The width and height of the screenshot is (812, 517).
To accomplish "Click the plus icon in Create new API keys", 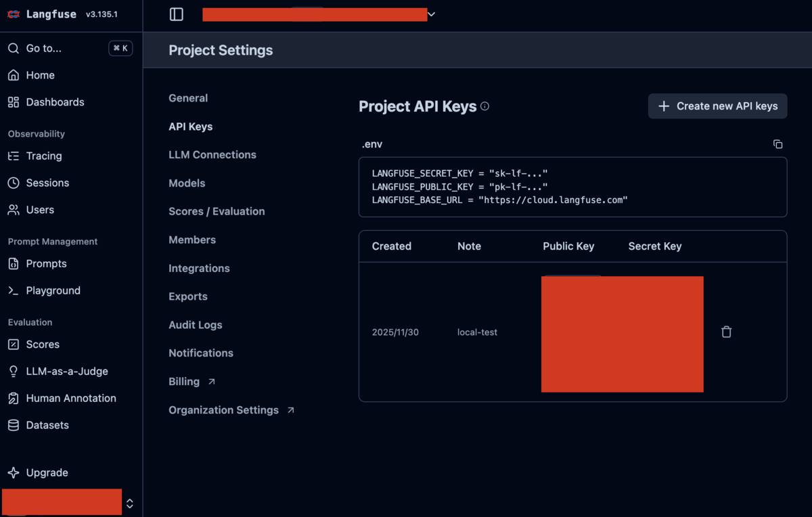I will coord(664,106).
